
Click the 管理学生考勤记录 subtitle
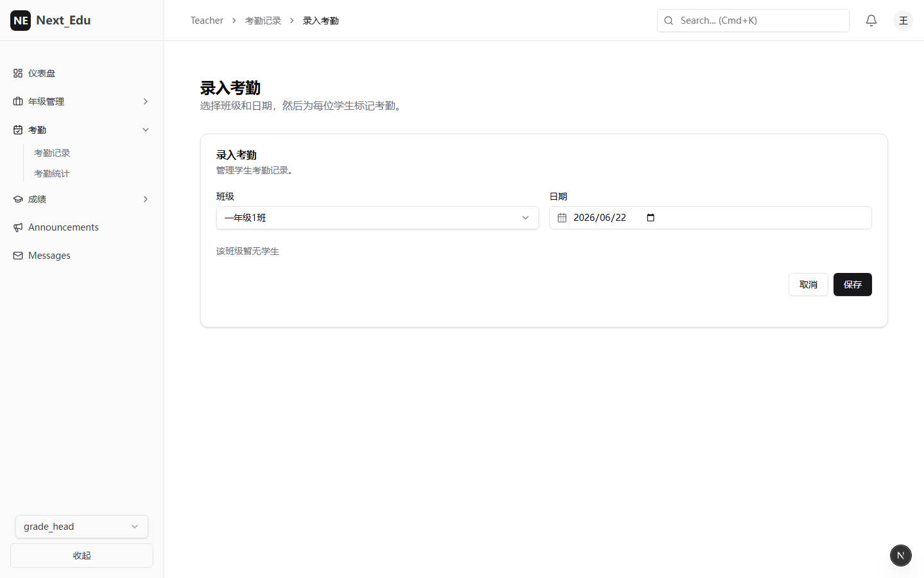point(257,170)
